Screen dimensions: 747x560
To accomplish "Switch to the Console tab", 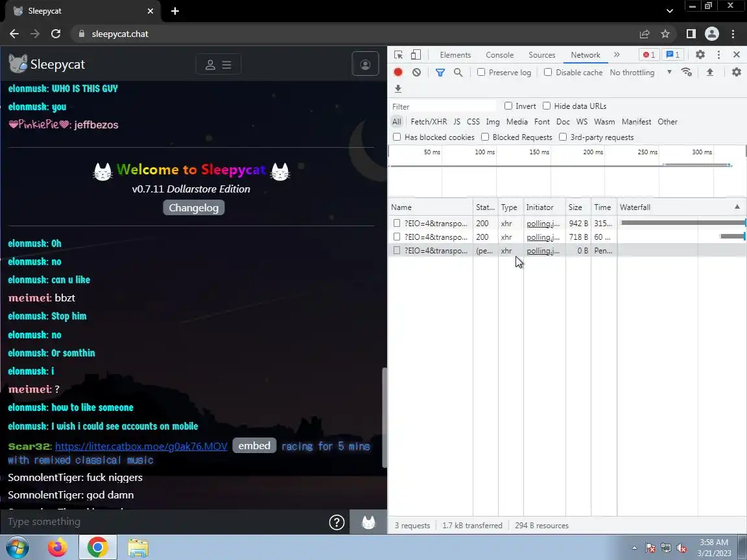I will tap(500, 54).
